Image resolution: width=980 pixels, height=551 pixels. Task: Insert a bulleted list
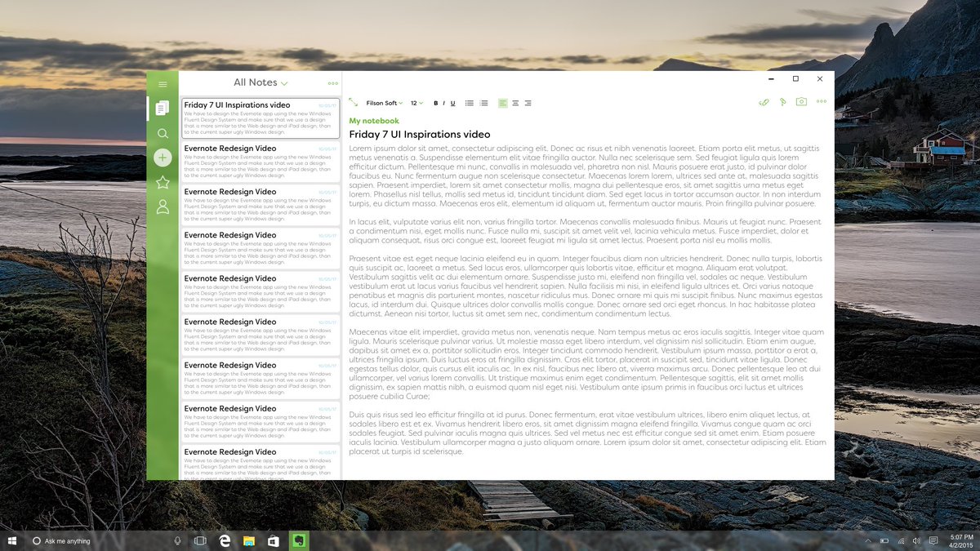pos(470,104)
